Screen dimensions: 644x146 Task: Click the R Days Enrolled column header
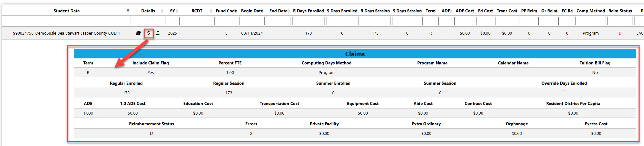point(308,11)
